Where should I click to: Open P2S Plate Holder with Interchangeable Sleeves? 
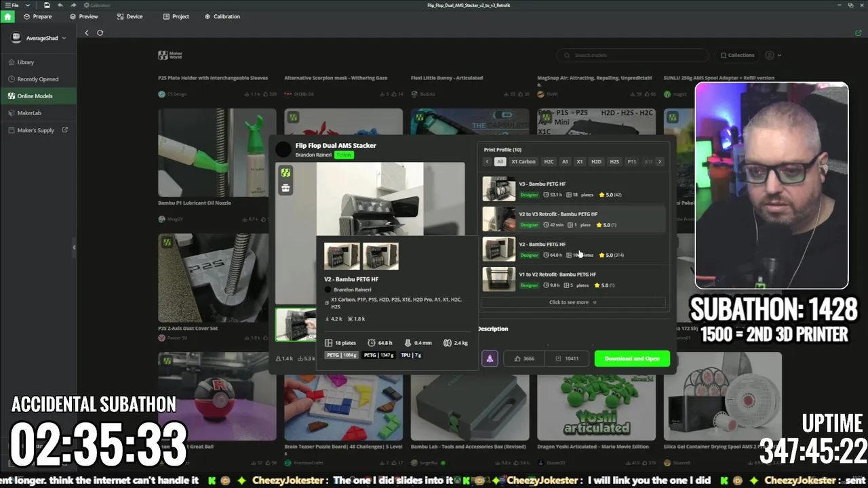[213, 78]
